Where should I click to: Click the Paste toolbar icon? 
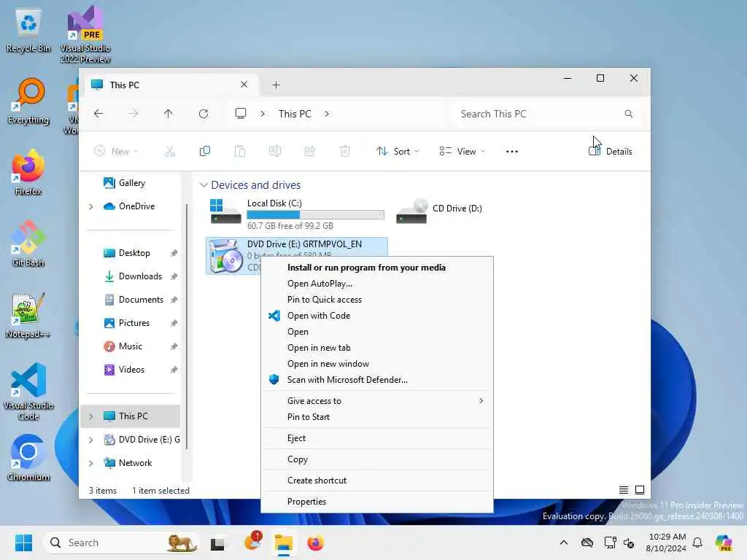[240, 152]
